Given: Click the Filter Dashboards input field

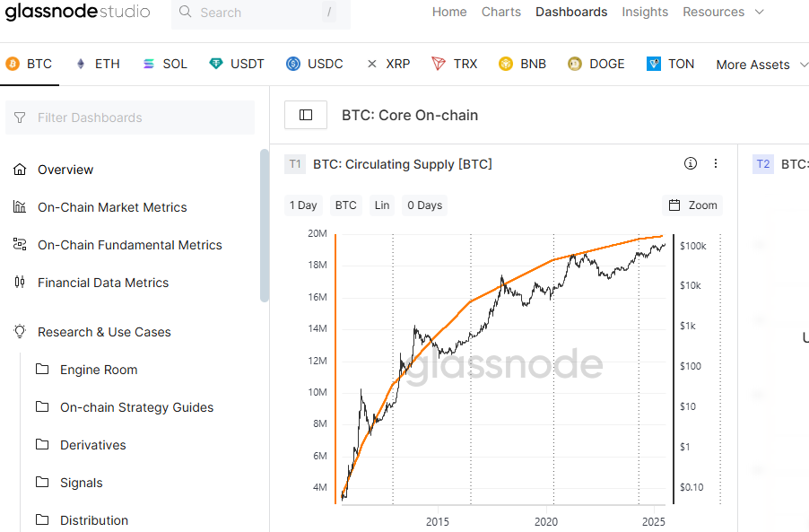Looking at the screenshot, I should coord(130,118).
